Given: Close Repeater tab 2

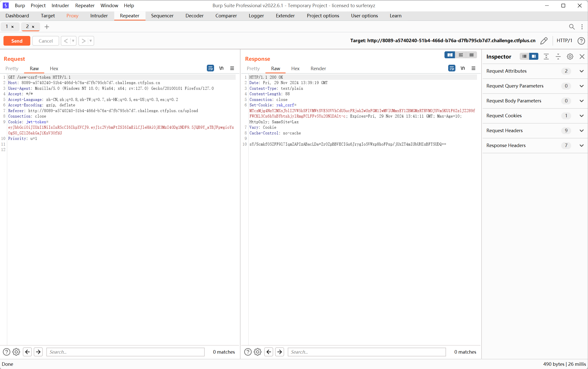Looking at the screenshot, I should 33,27.
